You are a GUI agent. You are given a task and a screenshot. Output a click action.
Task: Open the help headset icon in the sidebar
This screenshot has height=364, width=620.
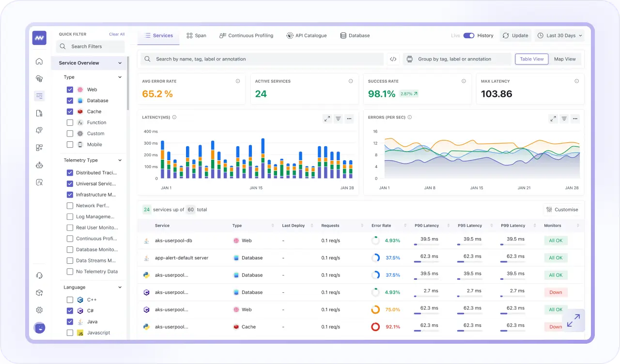pyautogui.click(x=39, y=275)
